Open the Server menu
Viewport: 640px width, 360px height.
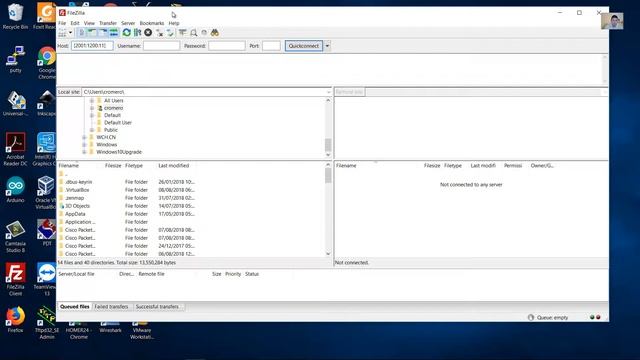click(x=128, y=23)
